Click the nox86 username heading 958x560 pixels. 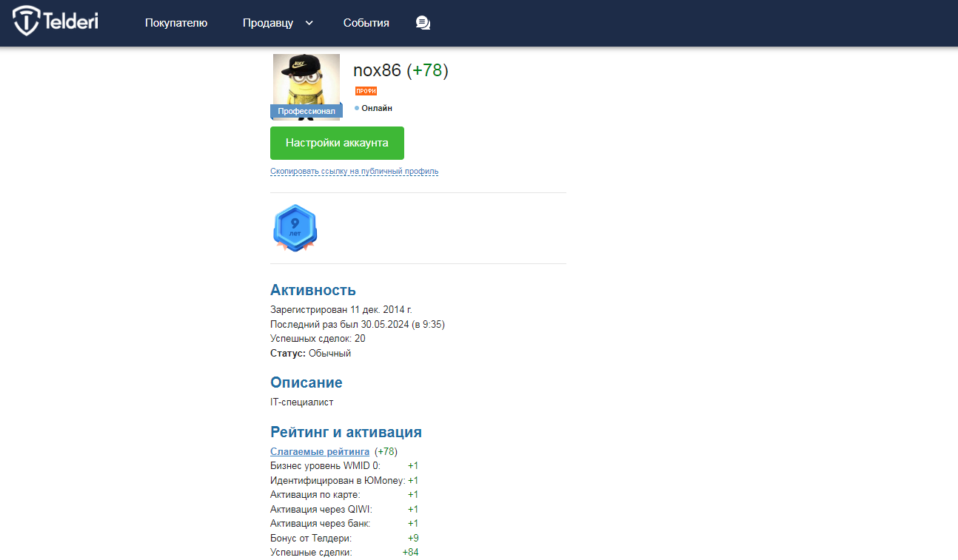pos(378,70)
